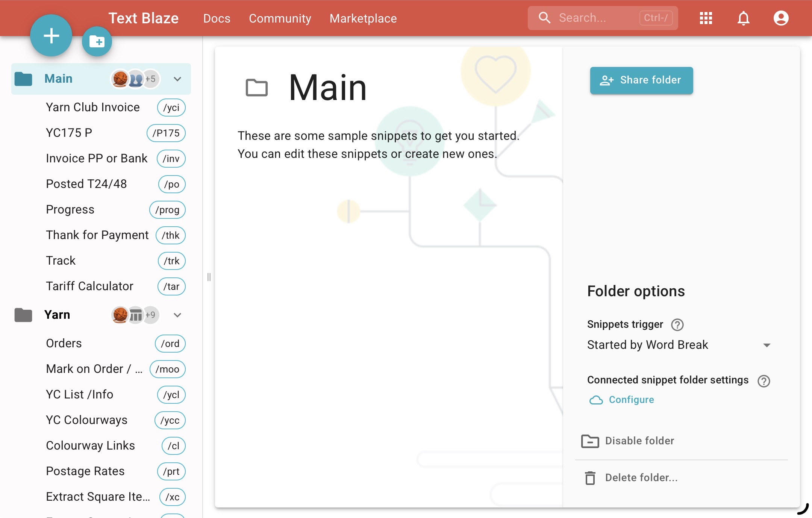Click the Text Blaze logo title
Screen dimensions: 812x518
point(144,18)
